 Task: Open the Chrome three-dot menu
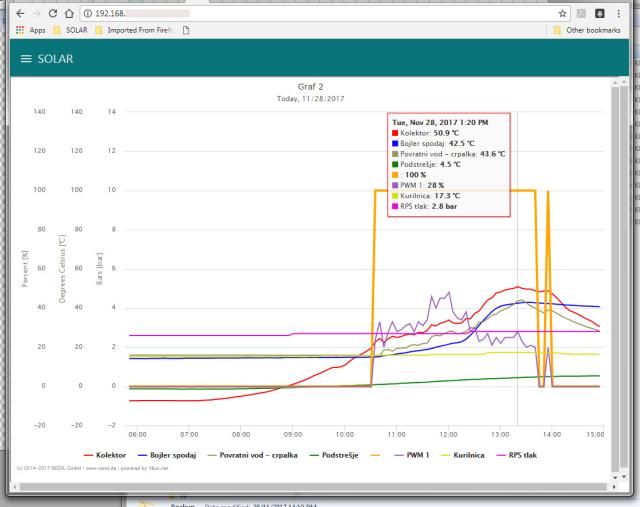629,13
